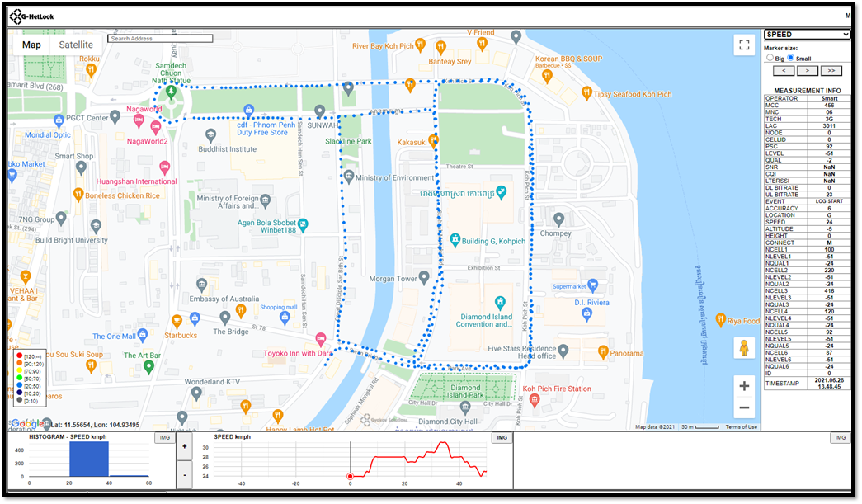Switch to the Satellite map view

click(75, 44)
